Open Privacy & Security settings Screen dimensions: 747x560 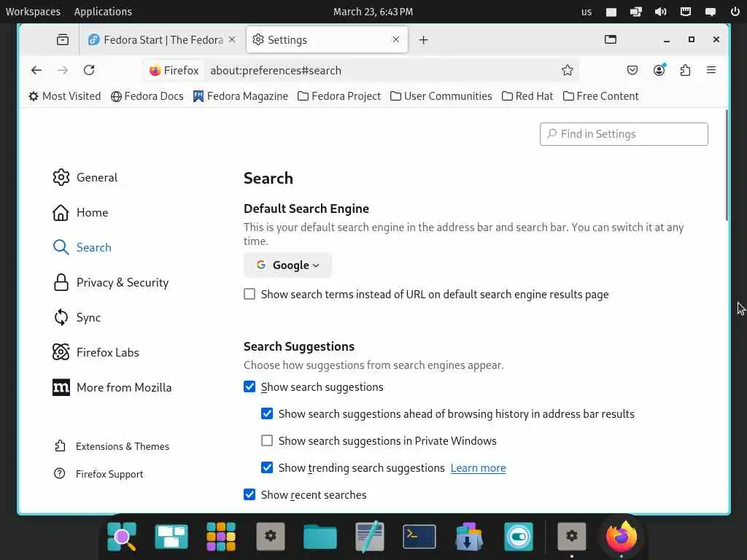pyautogui.click(x=111, y=282)
